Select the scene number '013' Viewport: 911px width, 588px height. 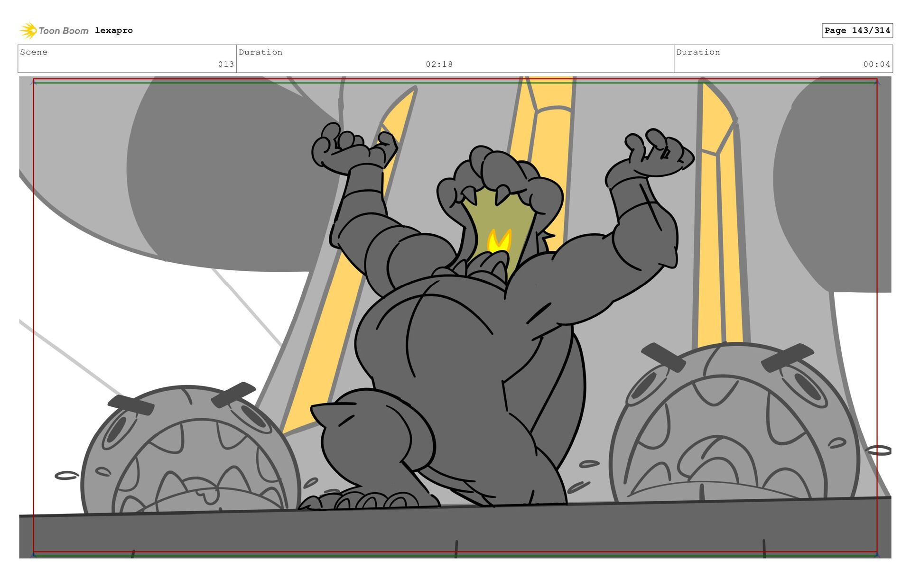coord(226,64)
